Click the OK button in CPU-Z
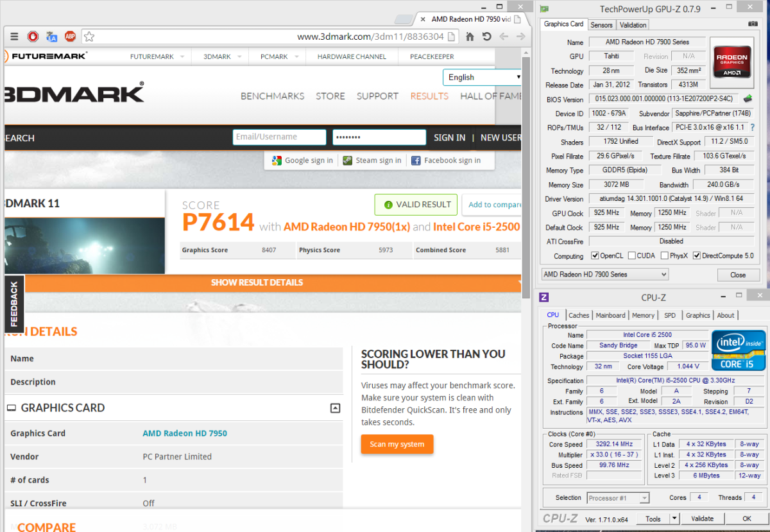 pos(747,519)
